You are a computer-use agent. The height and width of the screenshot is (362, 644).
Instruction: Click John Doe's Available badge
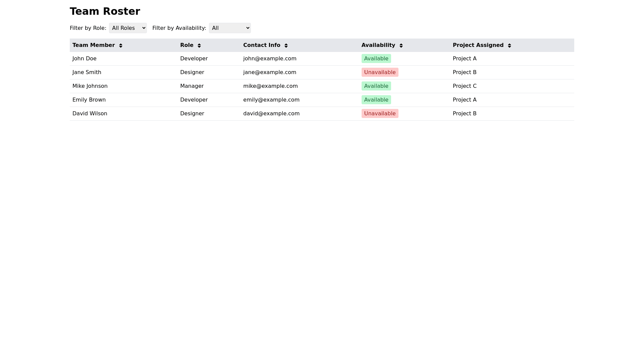376,59
